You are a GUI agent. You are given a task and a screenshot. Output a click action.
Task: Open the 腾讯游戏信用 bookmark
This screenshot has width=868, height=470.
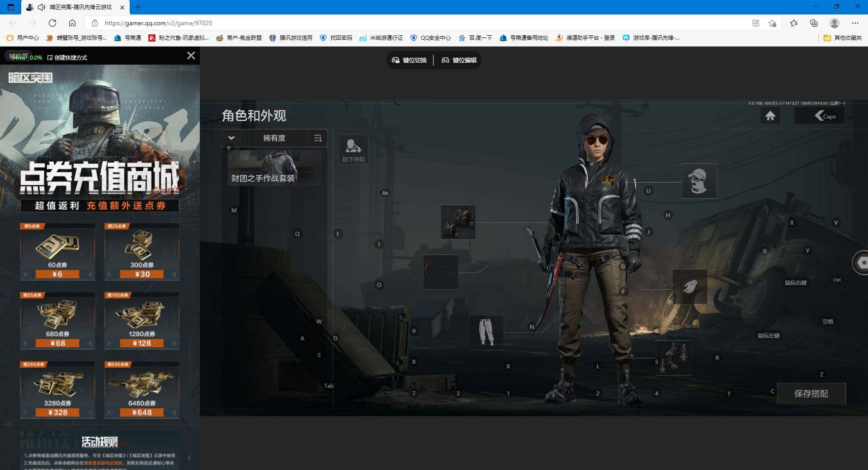point(291,38)
